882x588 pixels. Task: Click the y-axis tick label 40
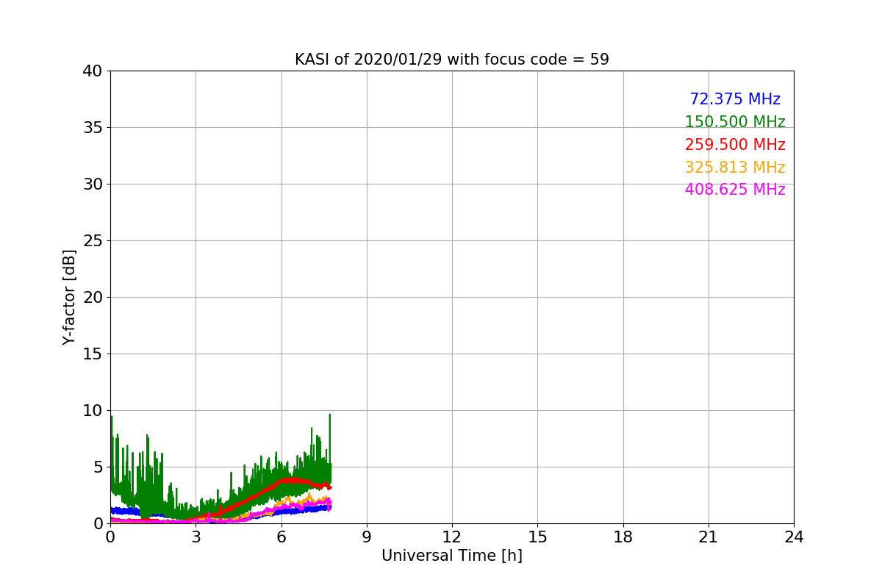tap(92, 71)
